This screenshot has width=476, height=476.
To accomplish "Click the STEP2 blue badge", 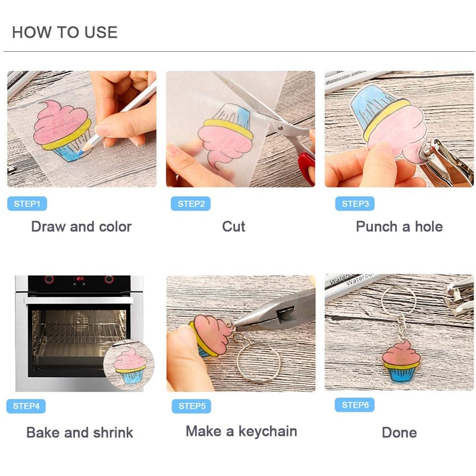I will coord(190,203).
